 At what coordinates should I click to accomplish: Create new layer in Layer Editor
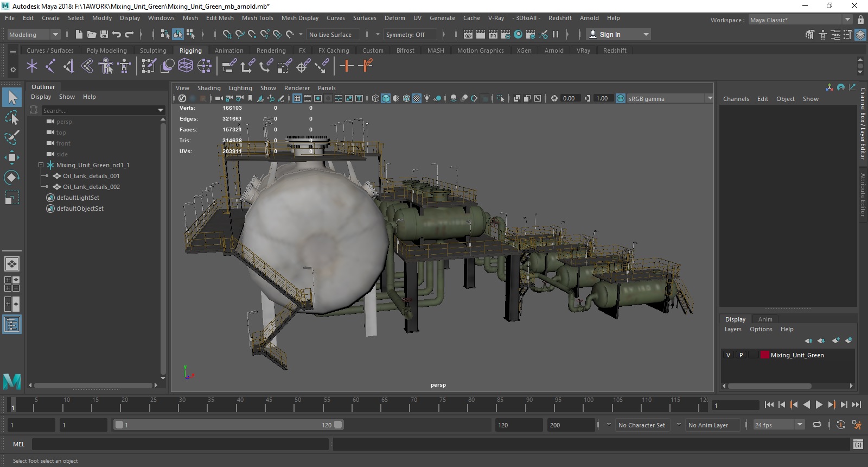click(835, 340)
